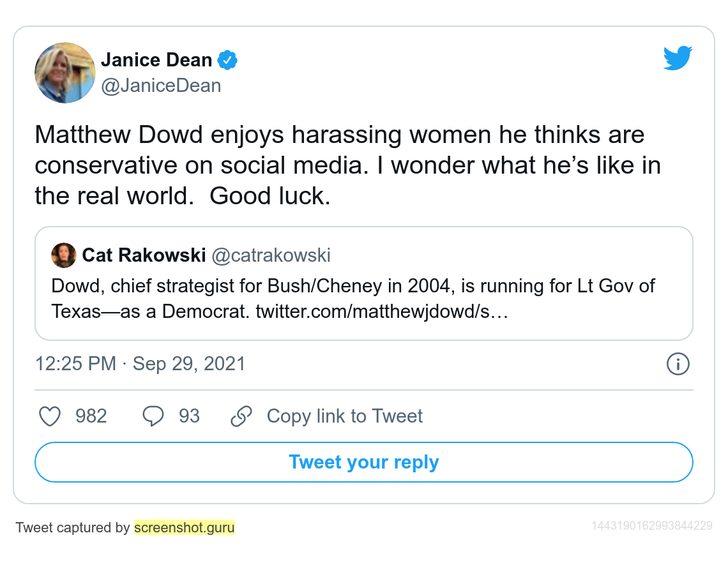Click the Janice Dean display name
This screenshot has width=728, height=563.
click(x=156, y=60)
